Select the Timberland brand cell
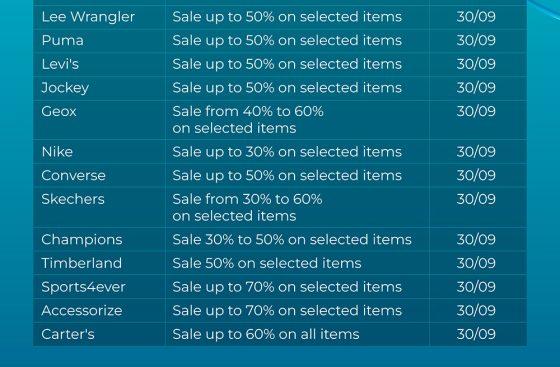 tap(99, 263)
